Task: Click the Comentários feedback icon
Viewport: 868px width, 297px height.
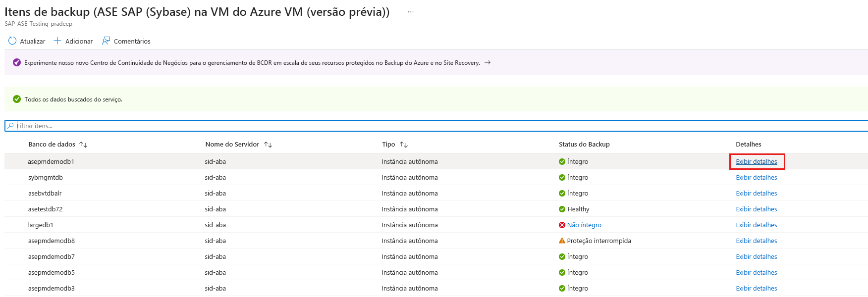Action: click(x=106, y=41)
